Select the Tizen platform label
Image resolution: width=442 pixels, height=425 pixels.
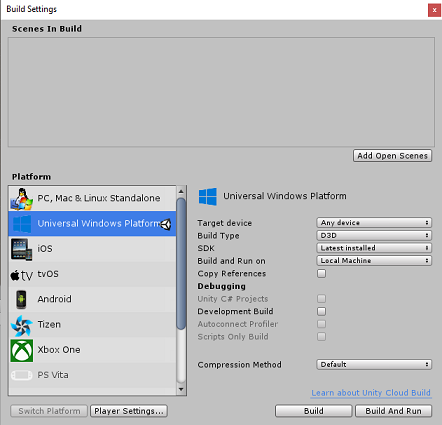(49, 324)
